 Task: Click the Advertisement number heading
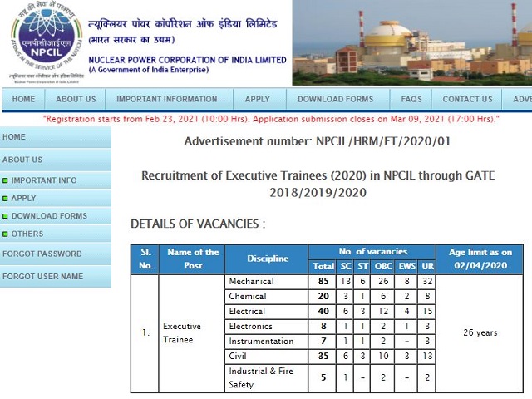point(318,141)
